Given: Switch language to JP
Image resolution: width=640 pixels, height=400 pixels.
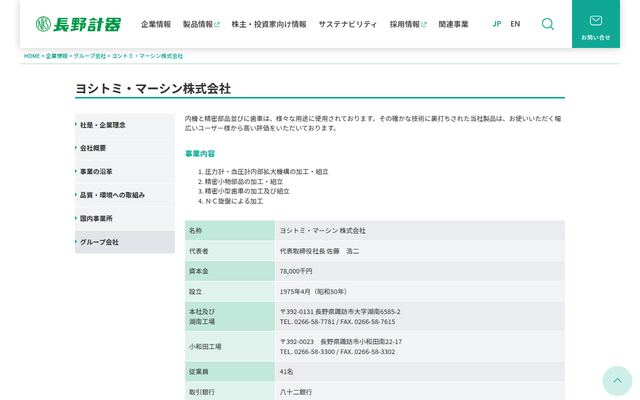Looking at the screenshot, I should click(497, 24).
